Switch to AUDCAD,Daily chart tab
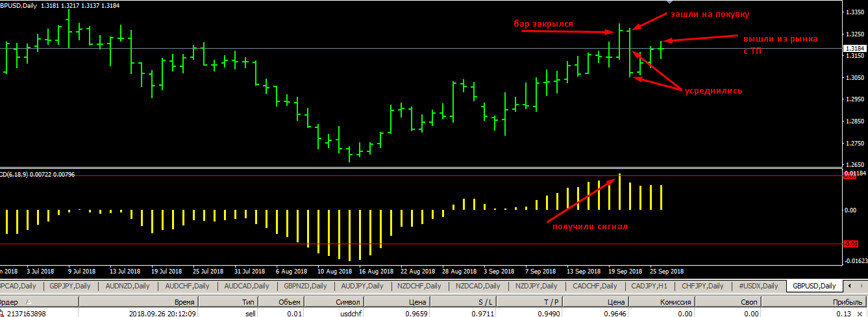The width and height of the screenshot is (868, 317). (x=246, y=286)
